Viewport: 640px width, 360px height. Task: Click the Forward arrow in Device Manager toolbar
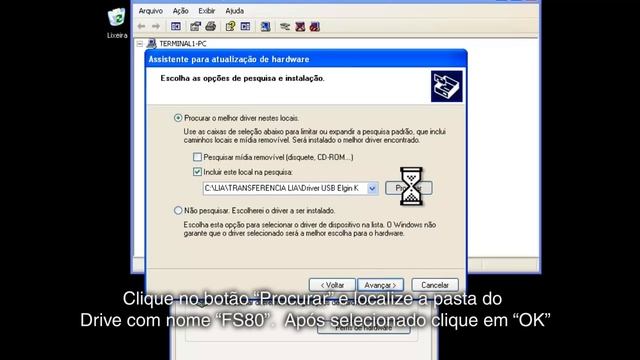pyautogui.click(x=156, y=27)
